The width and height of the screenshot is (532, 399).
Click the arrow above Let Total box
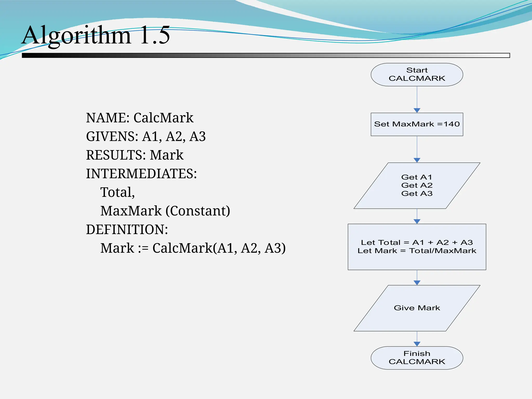click(417, 216)
